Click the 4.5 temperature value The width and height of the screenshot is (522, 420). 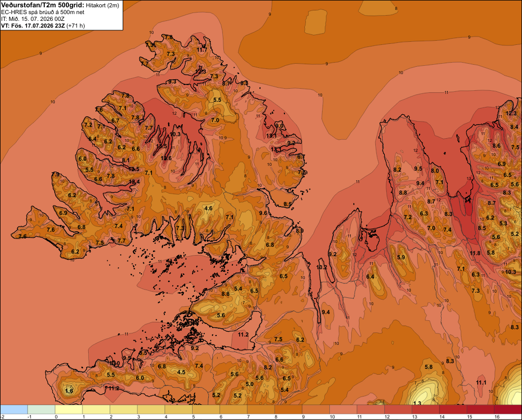tap(181, 372)
